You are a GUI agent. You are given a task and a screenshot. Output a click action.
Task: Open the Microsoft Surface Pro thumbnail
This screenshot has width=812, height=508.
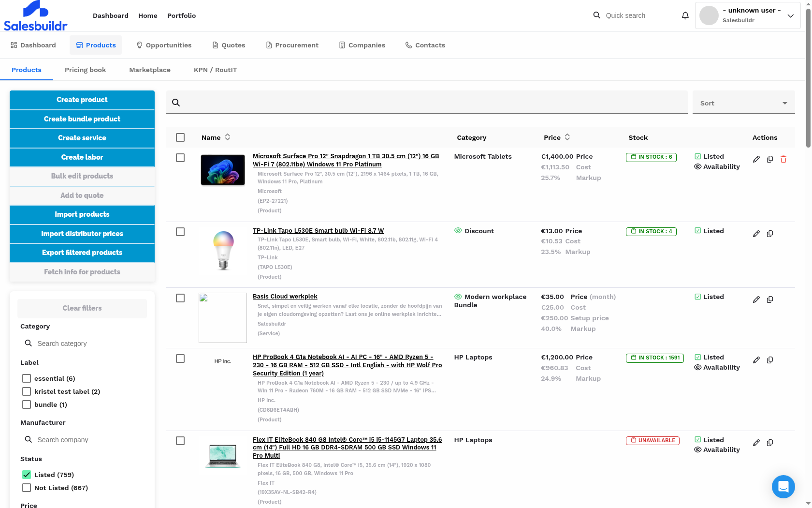point(223,170)
